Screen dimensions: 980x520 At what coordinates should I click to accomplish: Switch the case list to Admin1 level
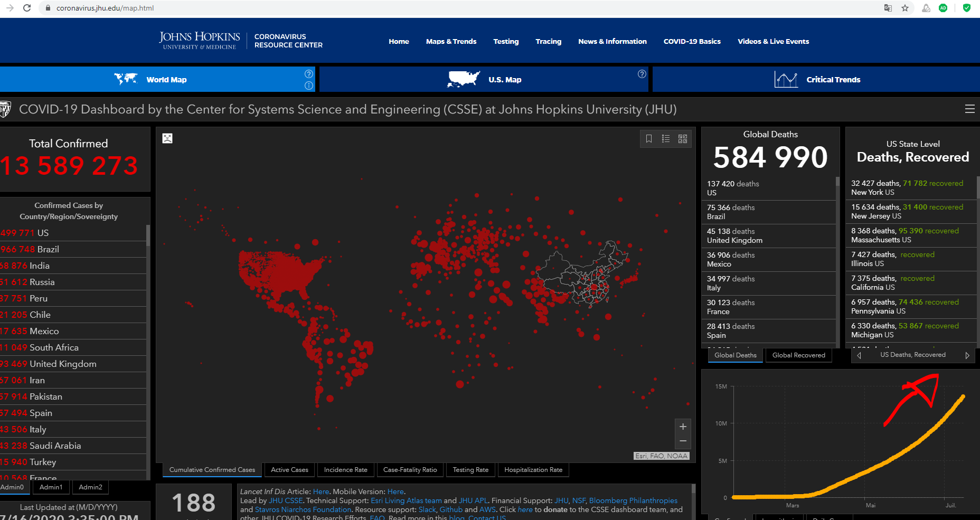(x=51, y=487)
